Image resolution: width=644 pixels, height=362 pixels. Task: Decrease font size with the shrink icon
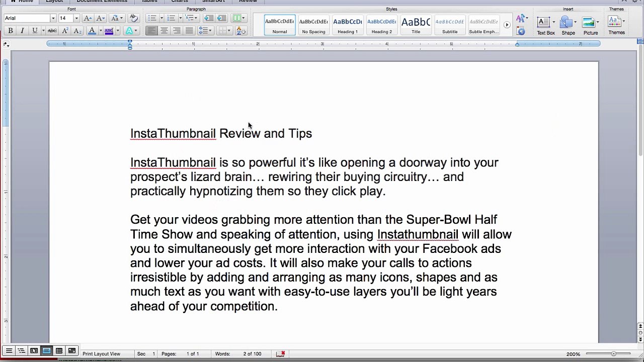tap(101, 18)
